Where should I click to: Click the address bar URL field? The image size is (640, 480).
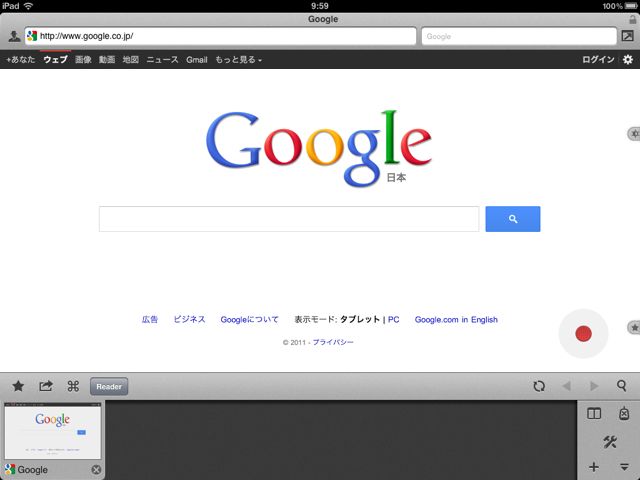[220, 36]
